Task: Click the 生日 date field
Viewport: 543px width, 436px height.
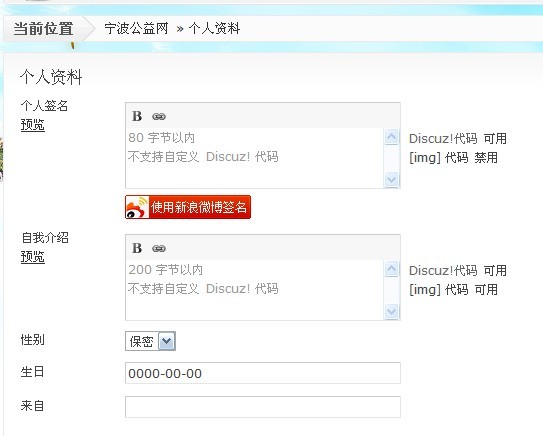Action: click(263, 373)
